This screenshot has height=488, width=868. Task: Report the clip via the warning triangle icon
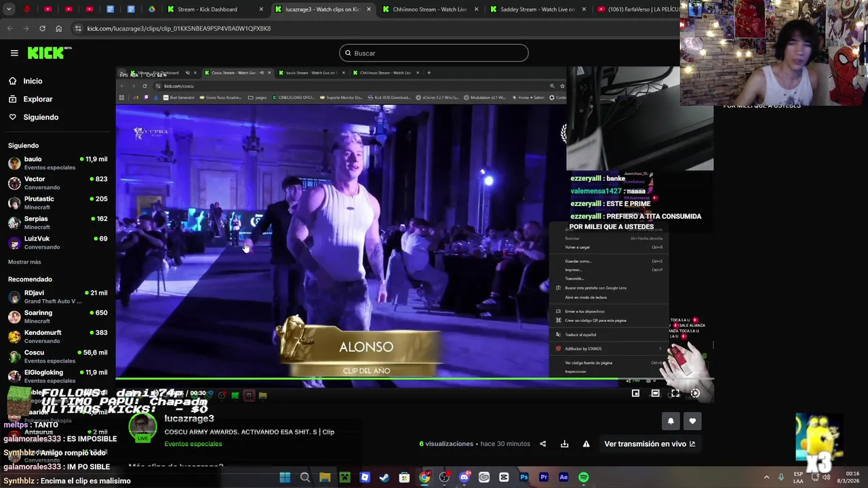pyautogui.click(x=586, y=444)
